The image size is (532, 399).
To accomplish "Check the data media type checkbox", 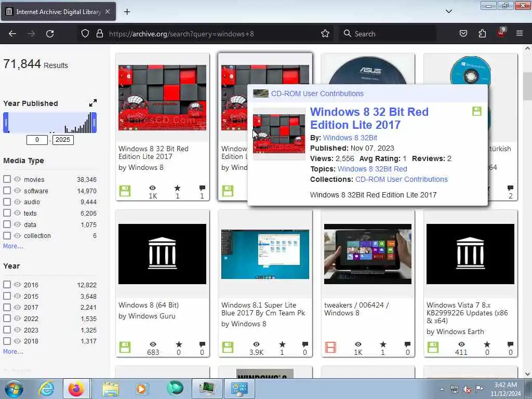I will [x=7, y=224].
